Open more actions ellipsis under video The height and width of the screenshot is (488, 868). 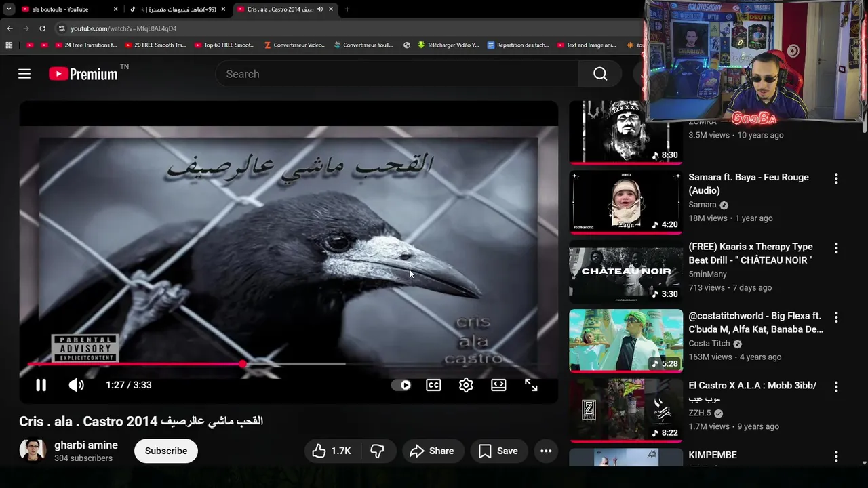pyautogui.click(x=546, y=451)
